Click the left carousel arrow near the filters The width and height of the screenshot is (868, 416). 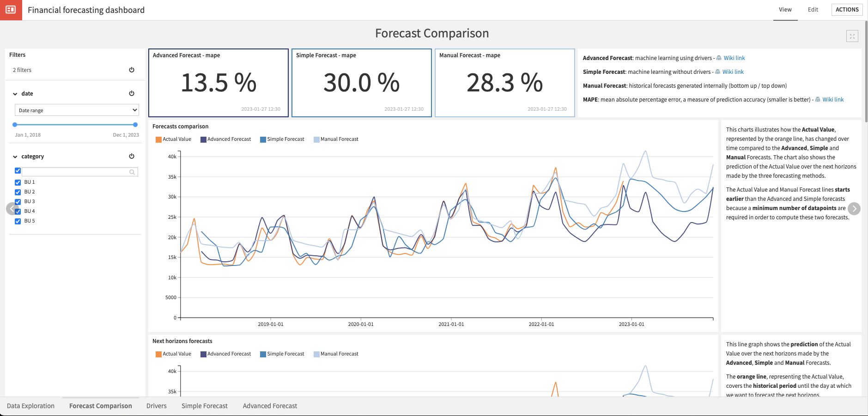12,209
